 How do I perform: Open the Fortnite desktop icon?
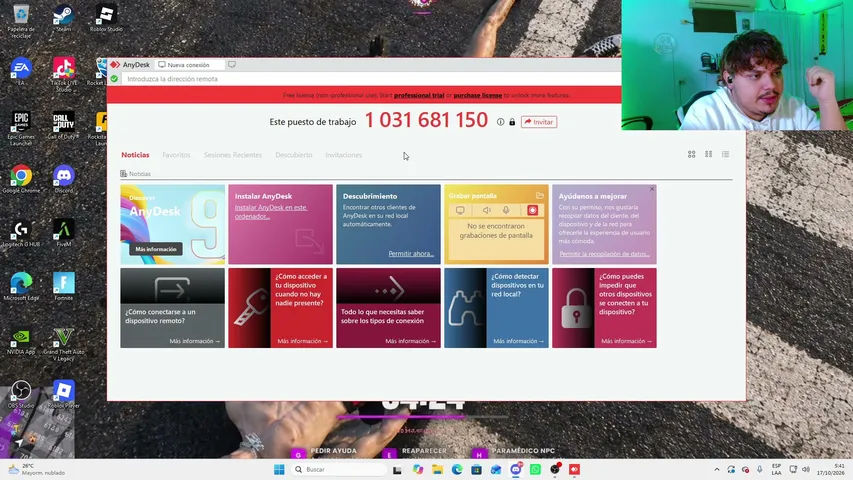64,287
